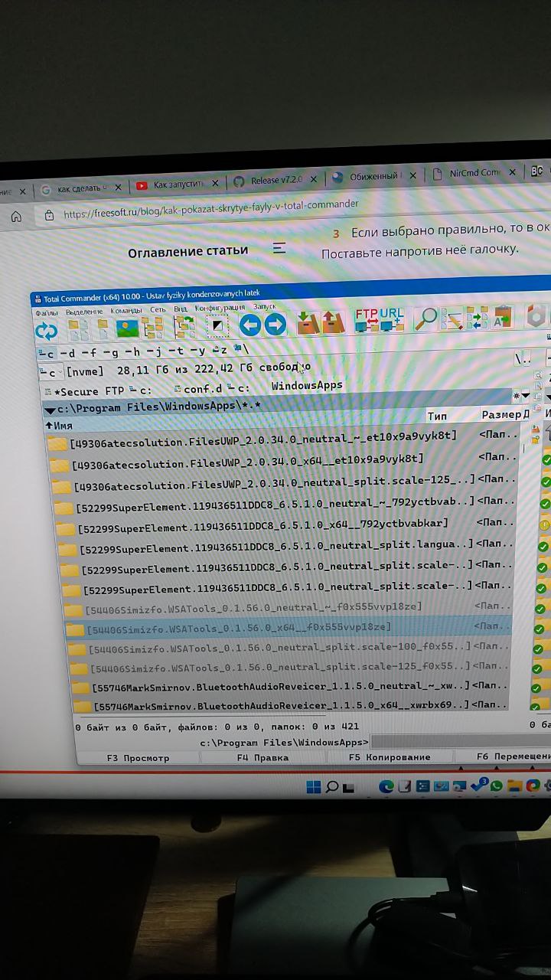This screenshot has width=551, height=980.
Task: Click the browser Home icon
Action: coord(16,217)
